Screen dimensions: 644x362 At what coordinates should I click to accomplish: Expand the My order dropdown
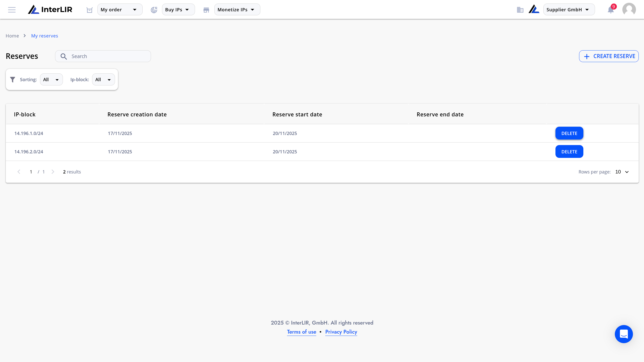pyautogui.click(x=120, y=10)
